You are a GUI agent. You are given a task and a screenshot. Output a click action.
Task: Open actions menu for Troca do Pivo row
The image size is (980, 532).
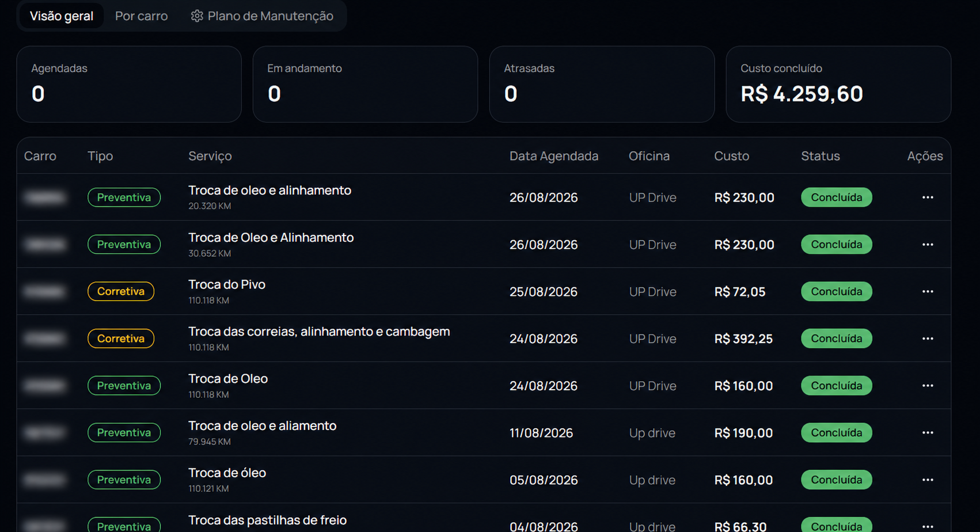tap(927, 291)
